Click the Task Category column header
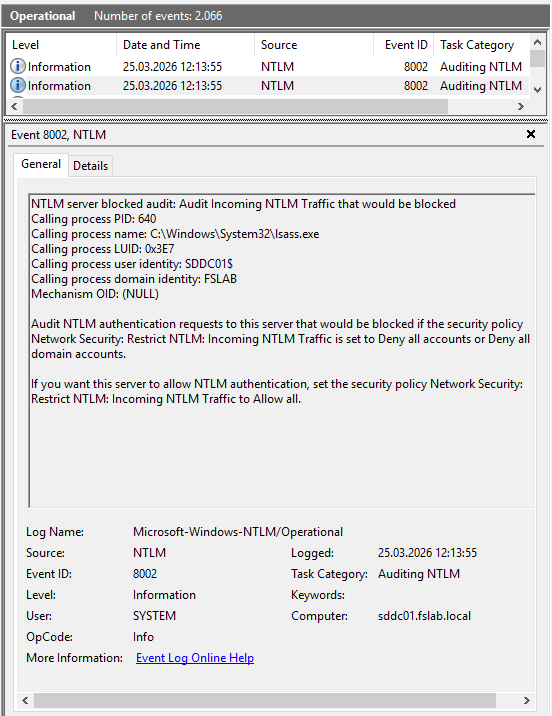 pyautogui.click(x=481, y=45)
